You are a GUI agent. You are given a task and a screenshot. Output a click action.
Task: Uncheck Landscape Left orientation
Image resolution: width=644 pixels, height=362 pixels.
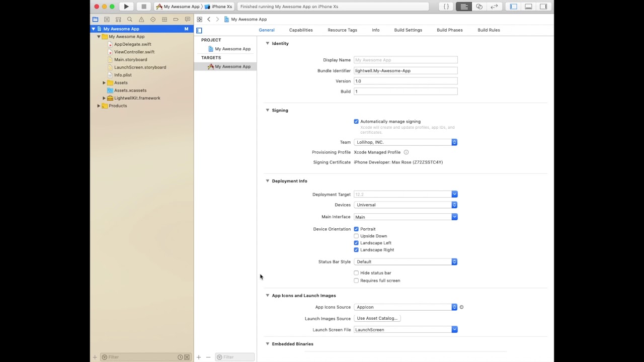click(356, 243)
